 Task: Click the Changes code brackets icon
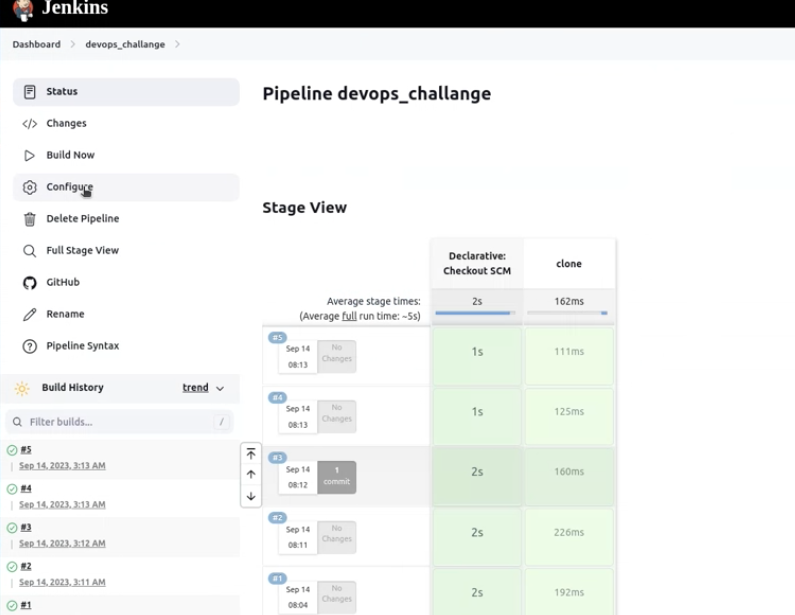[x=29, y=124]
